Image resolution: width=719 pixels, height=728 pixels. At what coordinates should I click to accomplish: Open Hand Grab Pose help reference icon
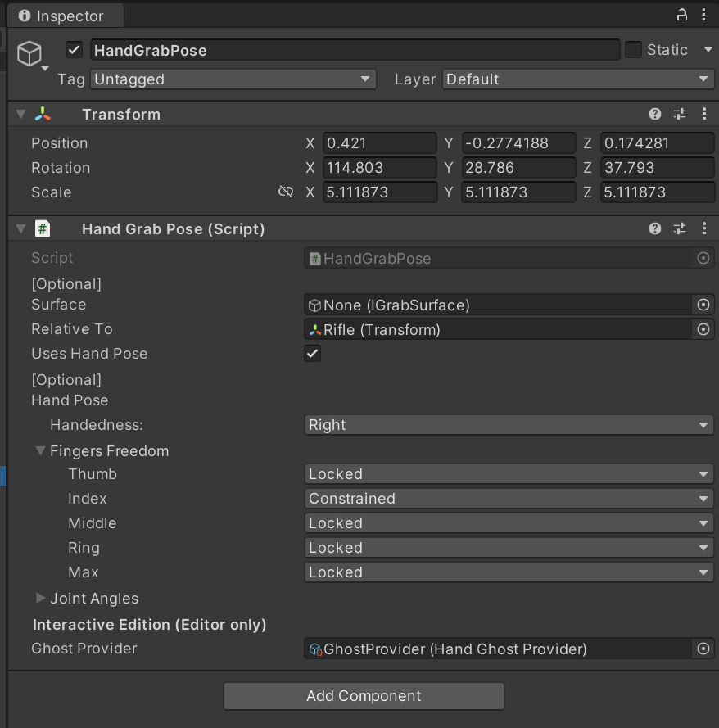pyautogui.click(x=655, y=228)
